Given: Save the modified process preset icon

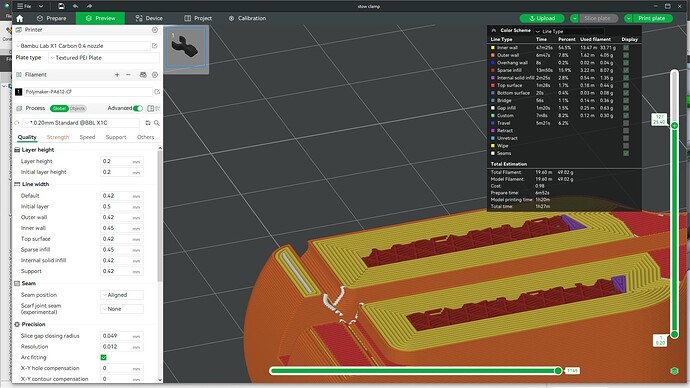Looking at the screenshot, I should (x=148, y=123).
